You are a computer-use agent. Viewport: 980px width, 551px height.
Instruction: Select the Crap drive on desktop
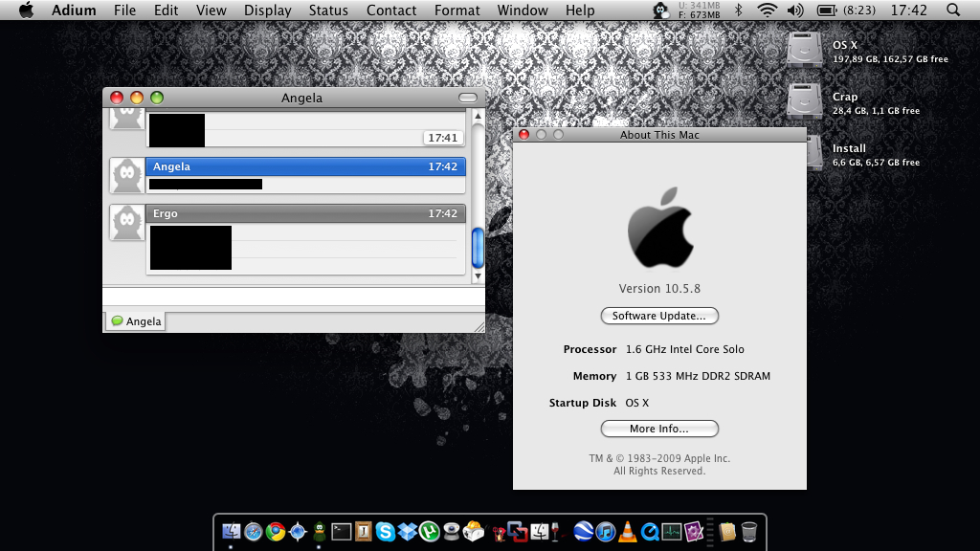(x=804, y=100)
